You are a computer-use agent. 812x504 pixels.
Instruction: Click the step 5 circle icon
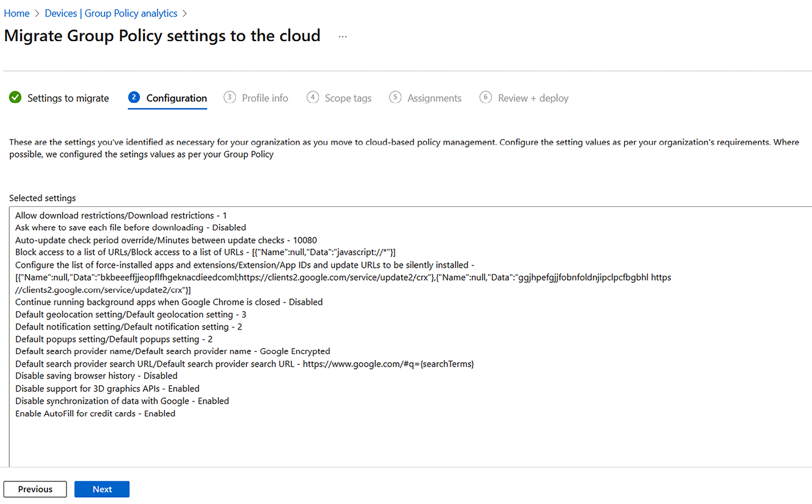395,97
